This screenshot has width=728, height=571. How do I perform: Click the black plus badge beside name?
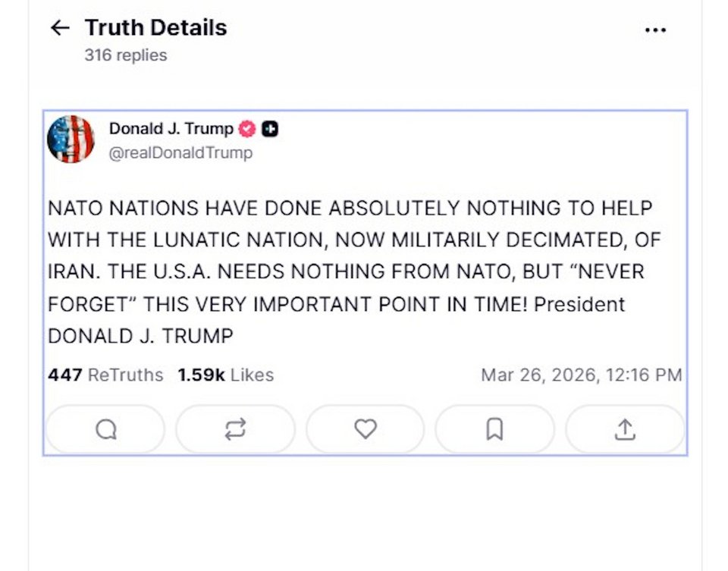coord(270,129)
